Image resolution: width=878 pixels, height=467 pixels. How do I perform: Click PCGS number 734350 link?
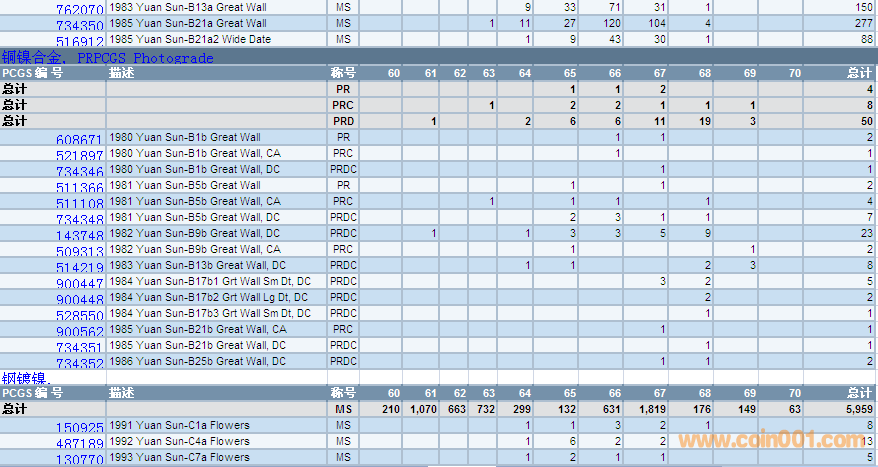(79, 25)
